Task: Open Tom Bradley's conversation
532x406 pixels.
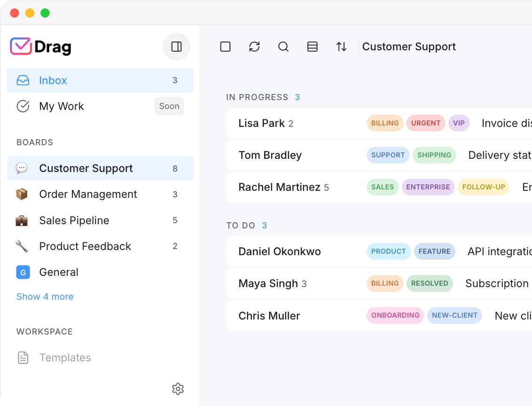Action: (x=379, y=155)
